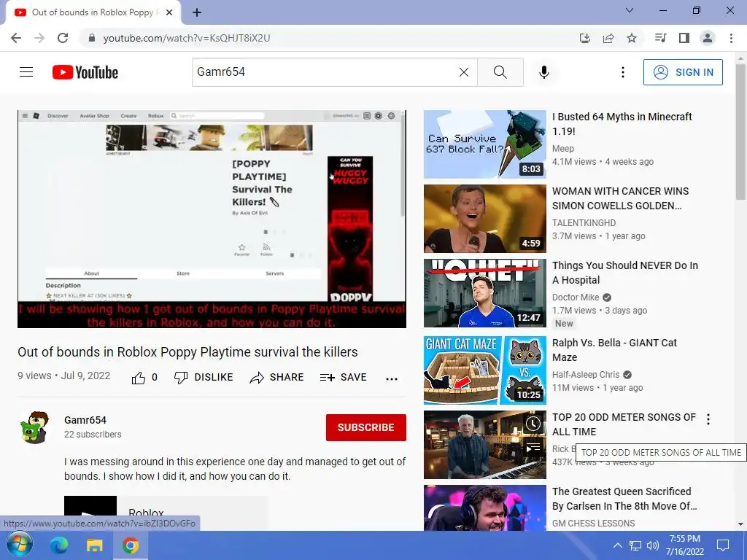Share this page via address bar icon

point(608,38)
